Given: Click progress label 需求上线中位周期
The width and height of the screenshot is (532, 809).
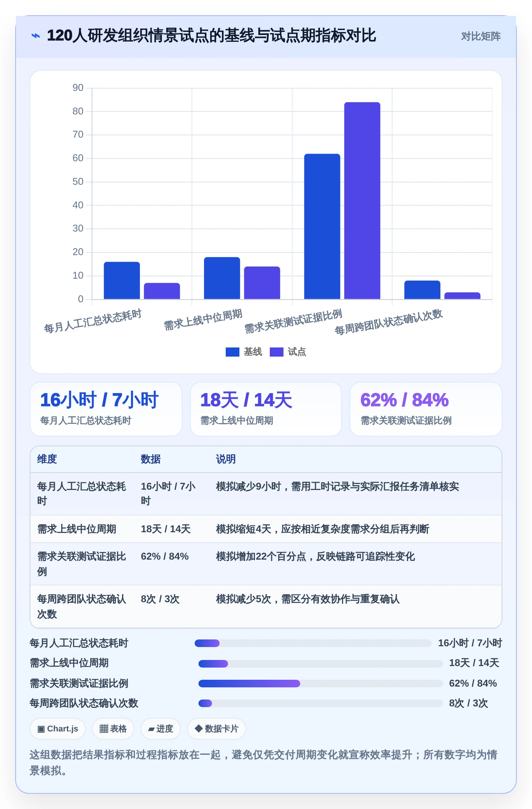Looking at the screenshot, I should point(69,663).
